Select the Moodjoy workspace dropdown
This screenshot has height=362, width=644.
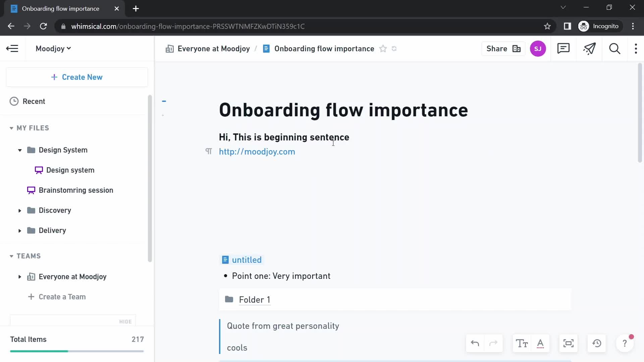tap(53, 49)
